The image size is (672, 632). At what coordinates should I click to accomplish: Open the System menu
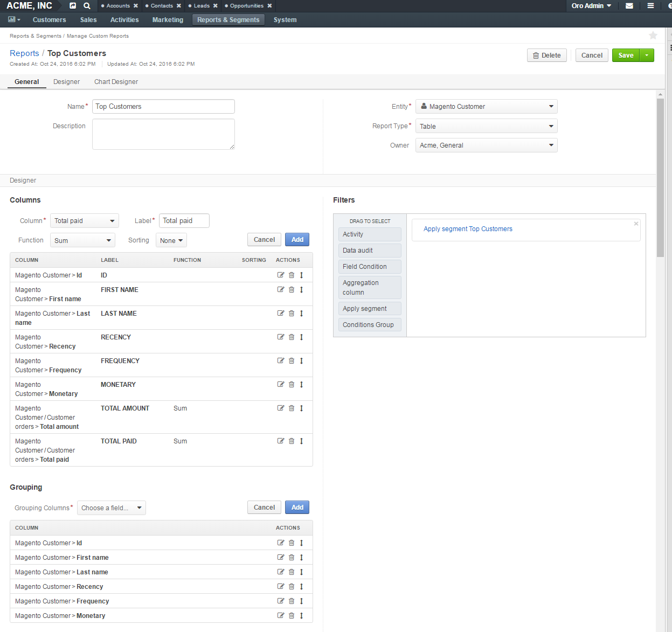(285, 20)
